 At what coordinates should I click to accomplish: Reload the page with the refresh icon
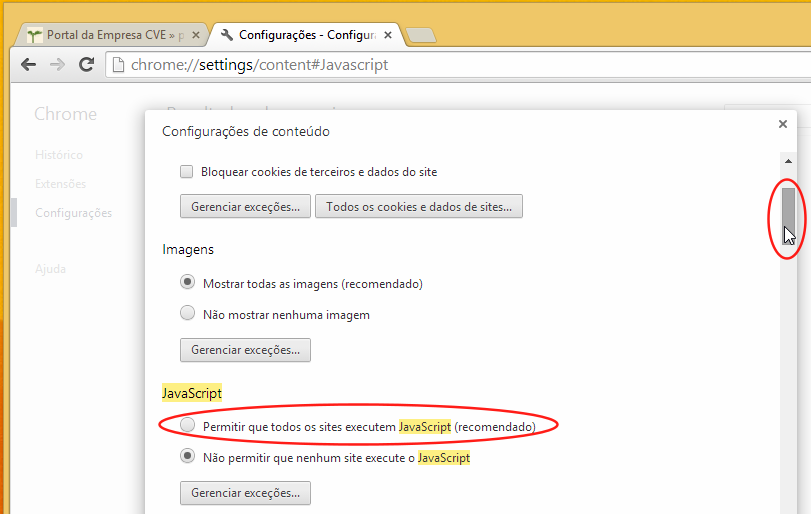tap(86, 64)
